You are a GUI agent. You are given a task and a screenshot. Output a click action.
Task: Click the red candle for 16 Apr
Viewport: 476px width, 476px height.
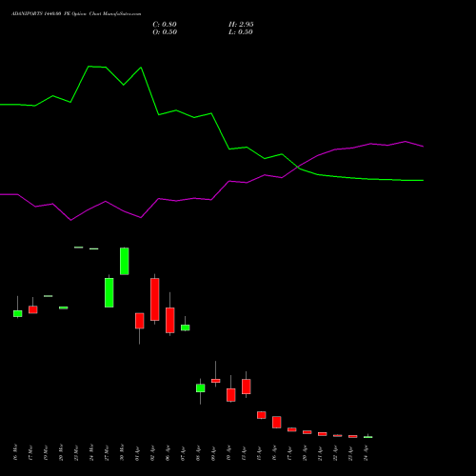(277, 422)
